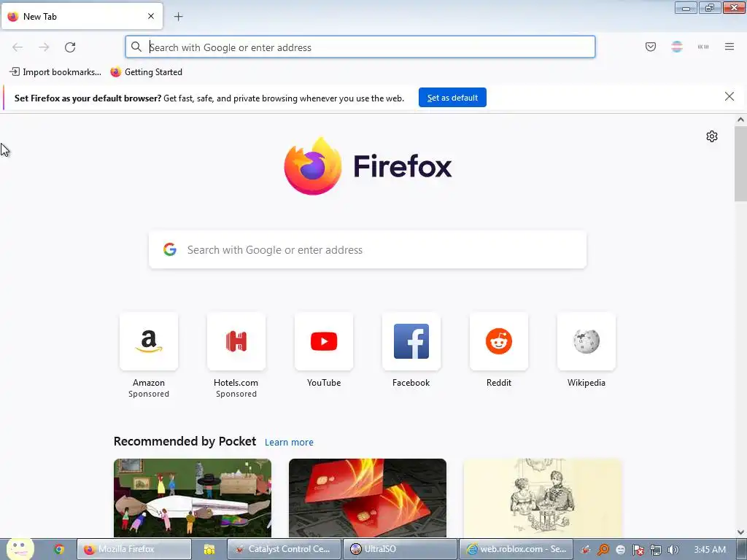The width and height of the screenshot is (747, 560).
Task: Click the Set as default button
Action: [x=452, y=98]
